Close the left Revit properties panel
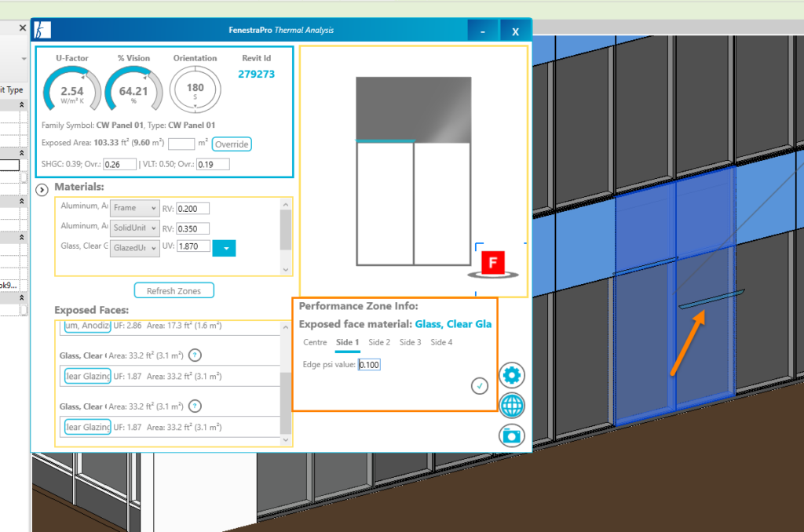 point(22,27)
